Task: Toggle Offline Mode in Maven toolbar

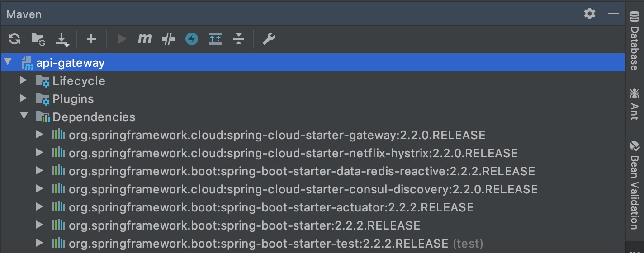Action: pyautogui.click(x=168, y=39)
